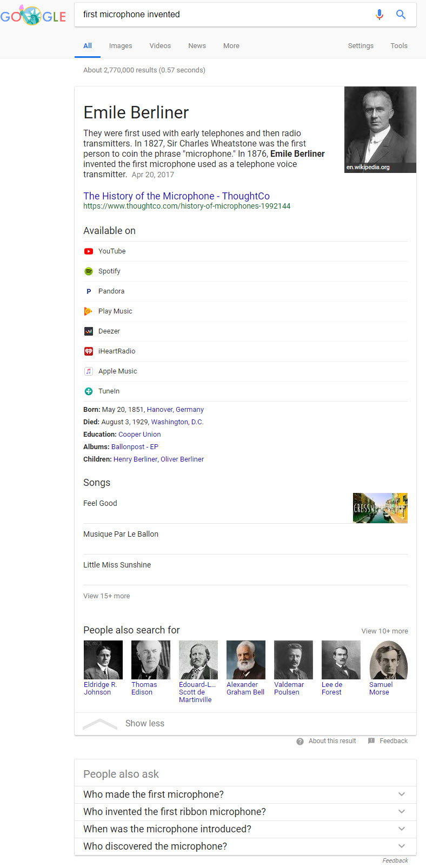Viewport: 426px width, 868px height.
Task: Open the Settings menu
Action: click(x=361, y=46)
